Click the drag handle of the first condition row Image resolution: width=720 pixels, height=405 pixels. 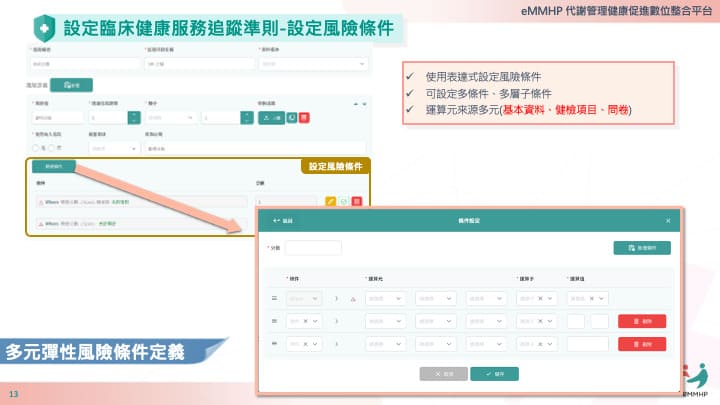click(274, 298)
